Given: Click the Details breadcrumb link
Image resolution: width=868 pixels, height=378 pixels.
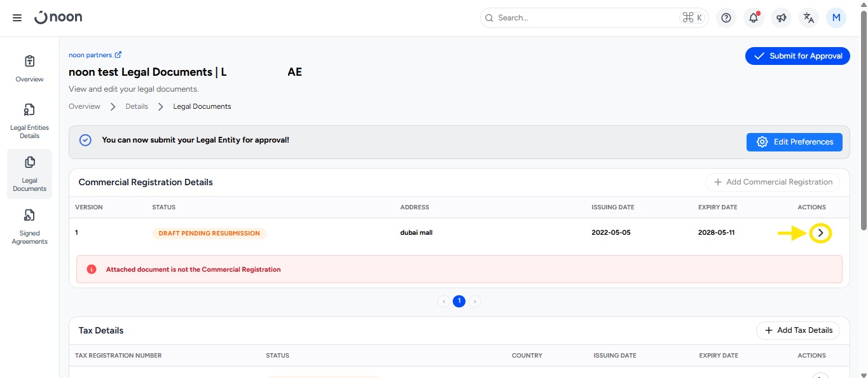Looking at the screenshot, I should click(x=137, y=106).
